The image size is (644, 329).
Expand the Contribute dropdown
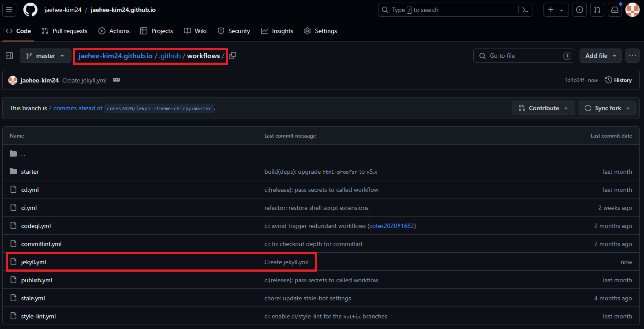point(544,108)
